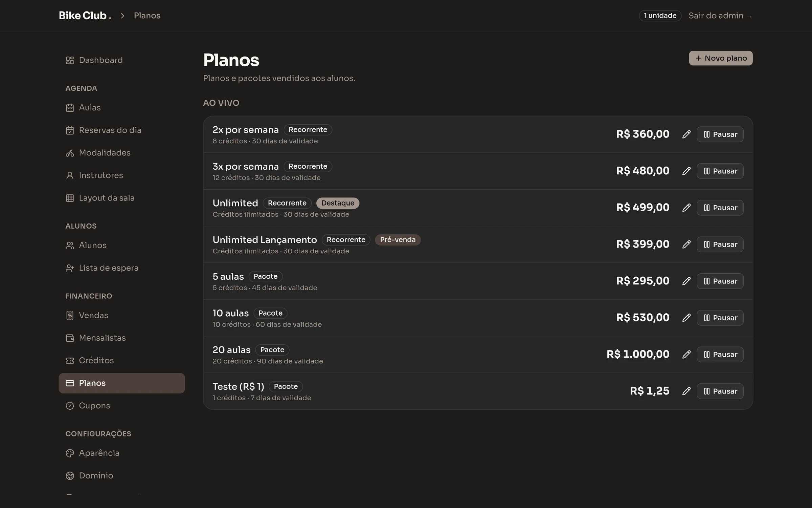The width and height of the screenshot is (812, 508).
Task: Pause the 5 aulas package
Action: coord(720,281)
